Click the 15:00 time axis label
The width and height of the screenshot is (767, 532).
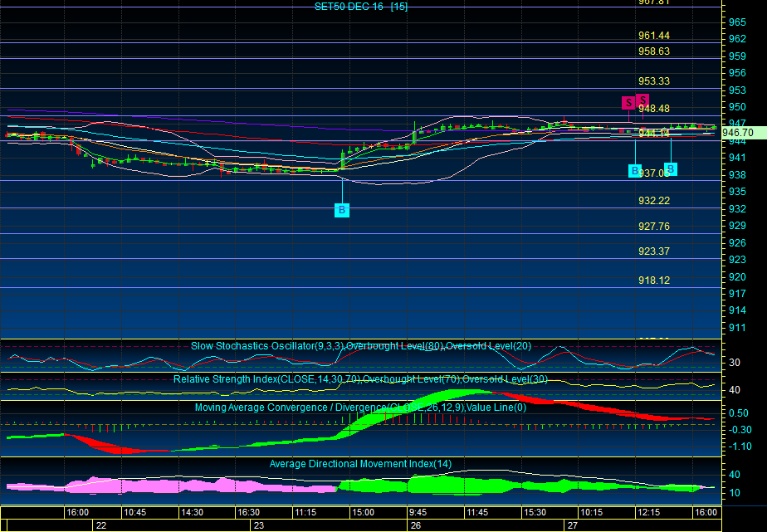[x=363, y=512]
